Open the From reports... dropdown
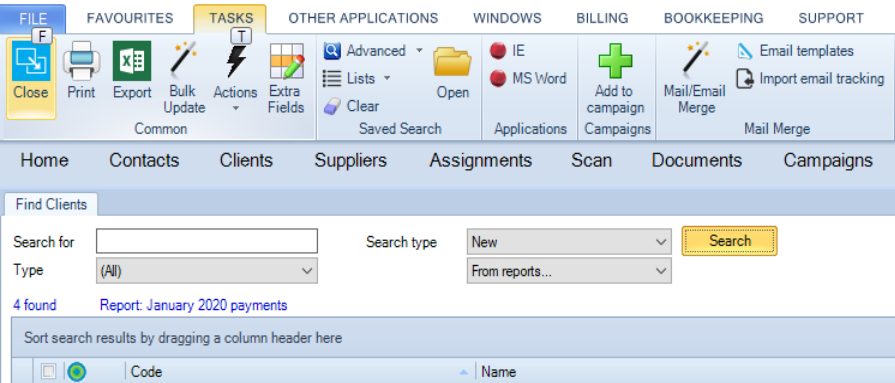Screen dimensions: 895x383 click(x=569, y=271)
